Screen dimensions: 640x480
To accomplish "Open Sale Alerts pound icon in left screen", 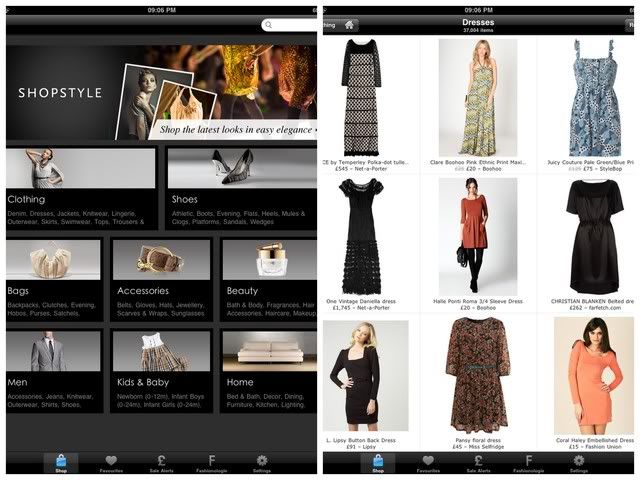I will [x=161, y=463].
